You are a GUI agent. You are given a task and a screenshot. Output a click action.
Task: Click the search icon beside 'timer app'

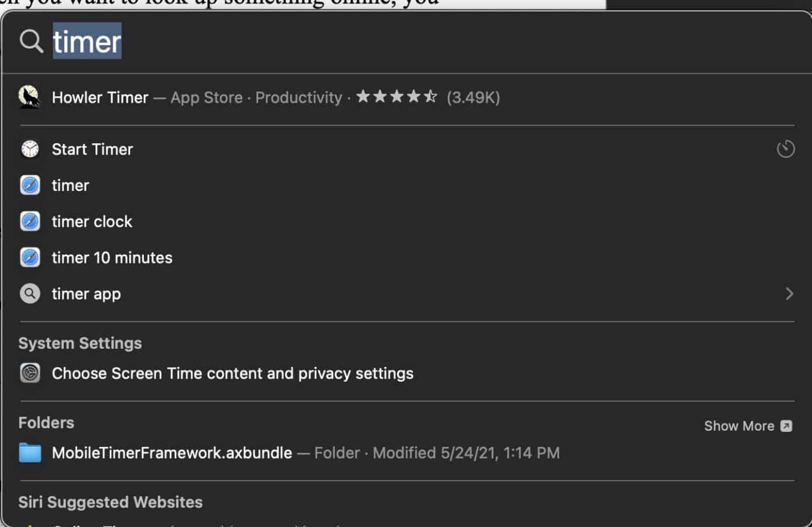point(30,294)
